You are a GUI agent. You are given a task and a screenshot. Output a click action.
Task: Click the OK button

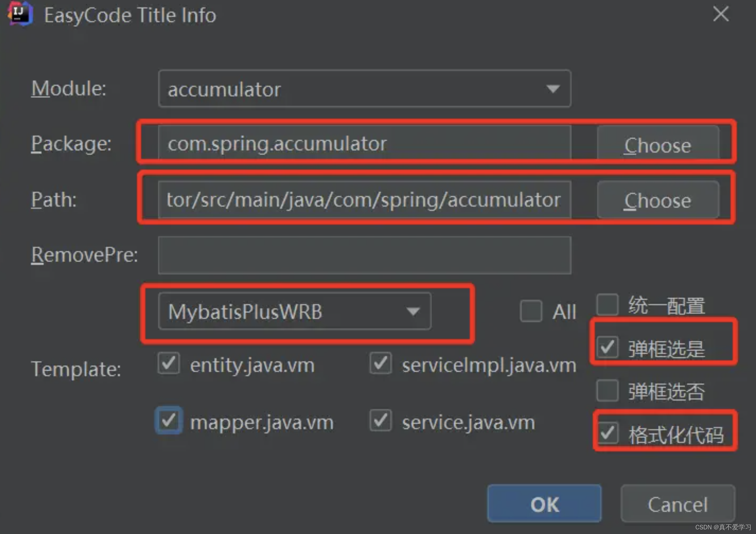click(x=544, y=504)
